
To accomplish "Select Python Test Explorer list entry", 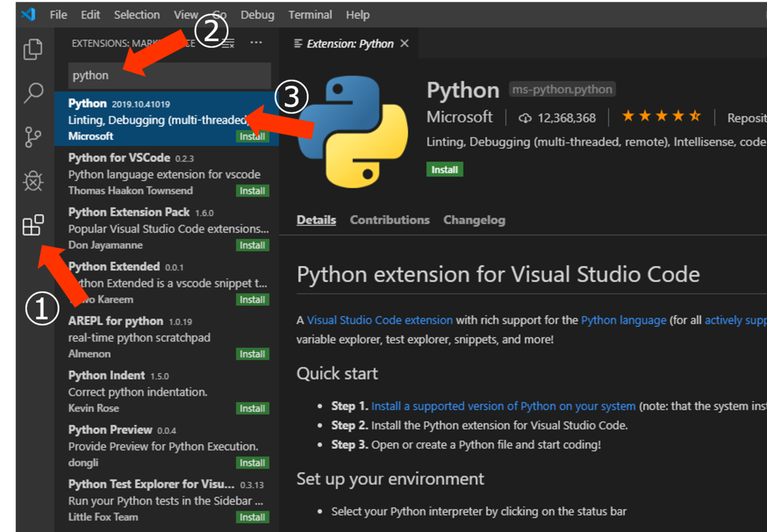I will pos(167,501).
